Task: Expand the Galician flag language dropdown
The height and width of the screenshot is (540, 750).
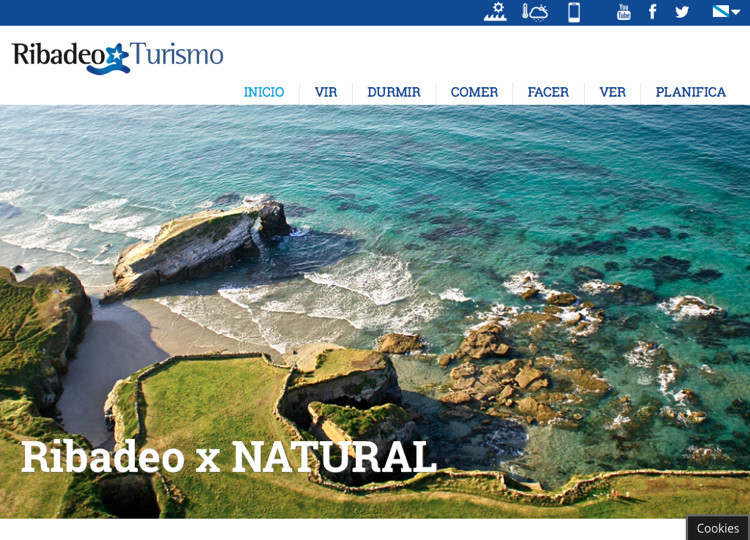Action: (726, 11)
